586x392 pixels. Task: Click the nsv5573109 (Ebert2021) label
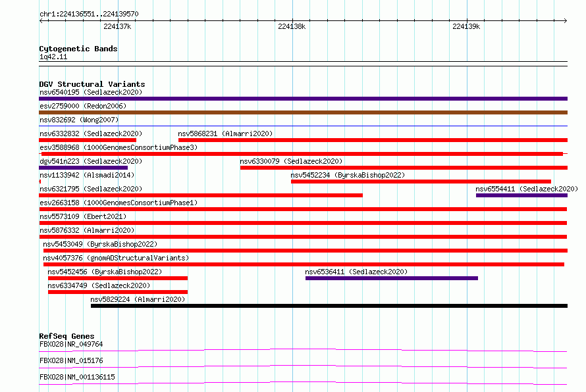[83, 216]
